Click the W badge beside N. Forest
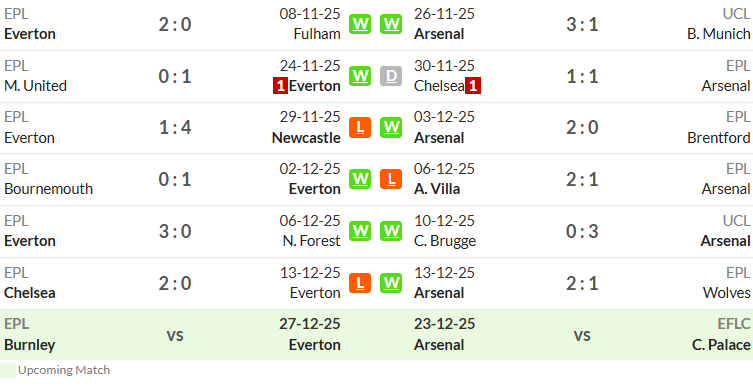753x392 pixels. point(360,231)
